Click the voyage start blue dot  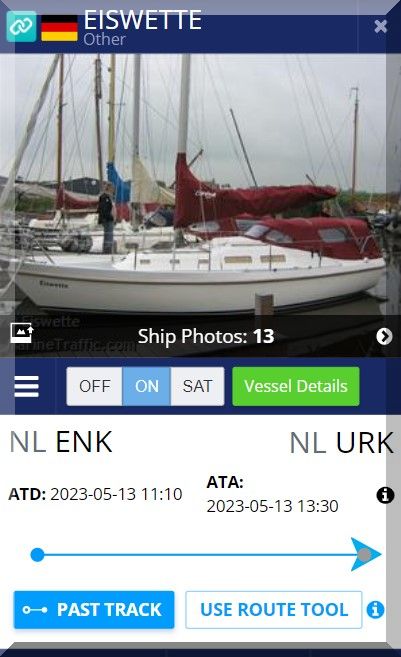click(37, 555)
